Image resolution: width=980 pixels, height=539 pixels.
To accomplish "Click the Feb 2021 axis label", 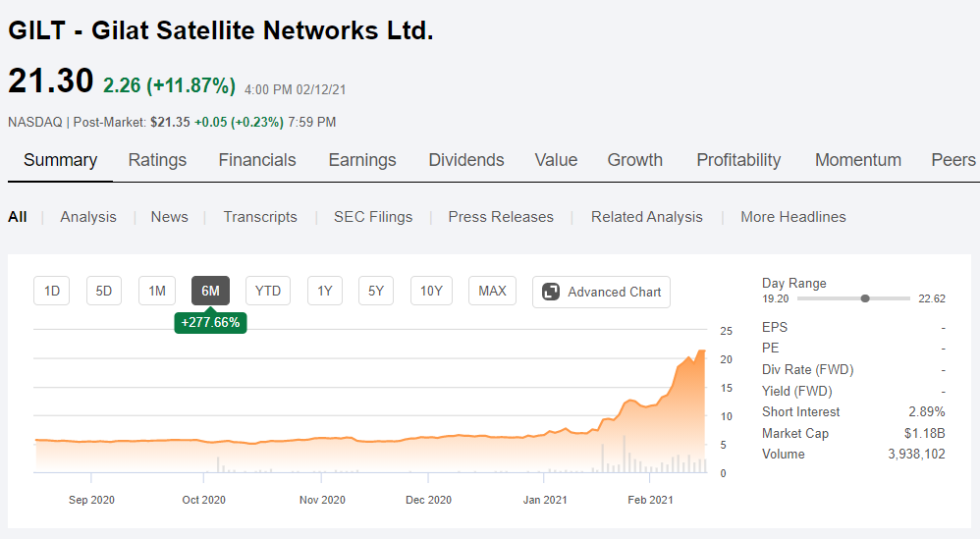I will pyautogui.click(x=650, y=500).
